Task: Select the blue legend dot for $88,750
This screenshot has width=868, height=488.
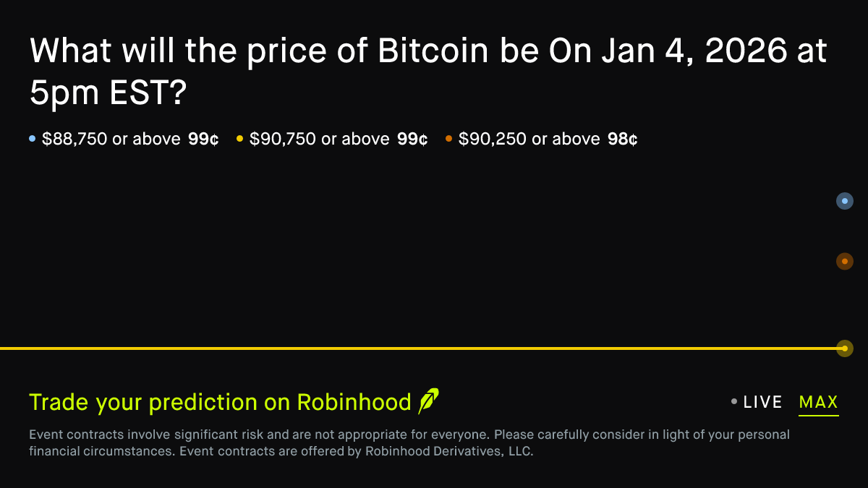Action: tap(31, 137)
